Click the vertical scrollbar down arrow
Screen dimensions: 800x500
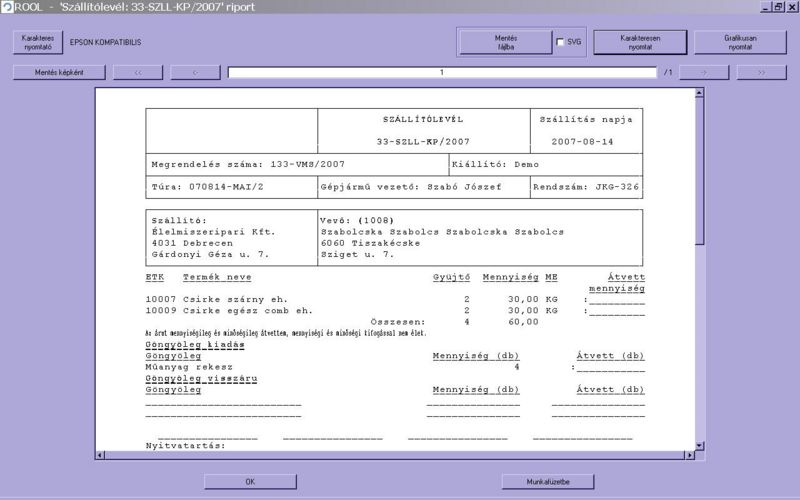700,445
